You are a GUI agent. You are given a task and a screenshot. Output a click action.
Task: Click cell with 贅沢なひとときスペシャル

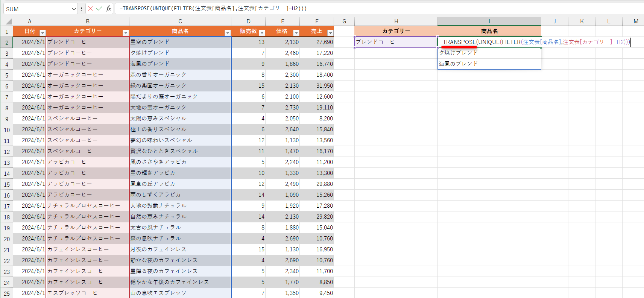(180, 151)
